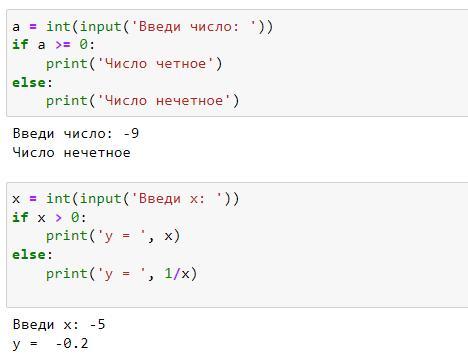Viewport: 468px width, 361px height.
Task: Click the output text 'Число нечетное'
Action: coord(71,153)
